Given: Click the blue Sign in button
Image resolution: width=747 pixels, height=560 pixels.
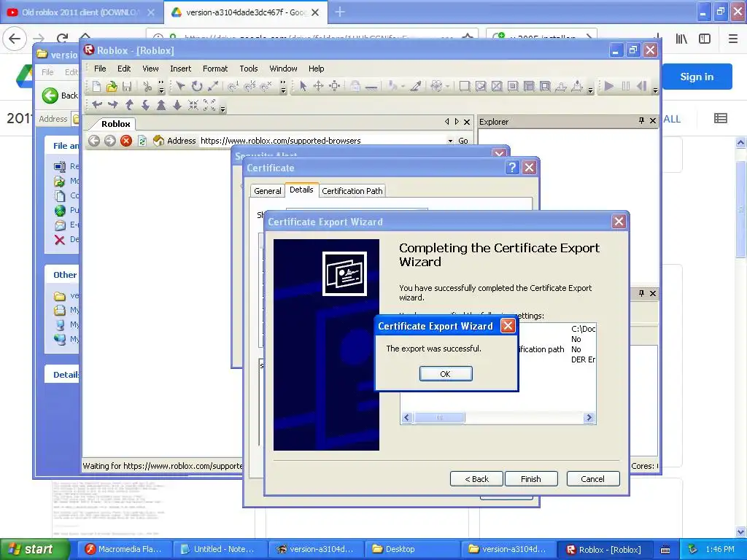Looking at the screenshot, I should click(x=697, y=77).
